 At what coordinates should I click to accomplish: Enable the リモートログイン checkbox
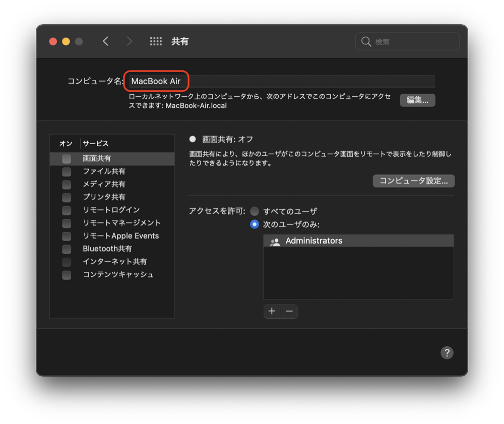point(67,210)
